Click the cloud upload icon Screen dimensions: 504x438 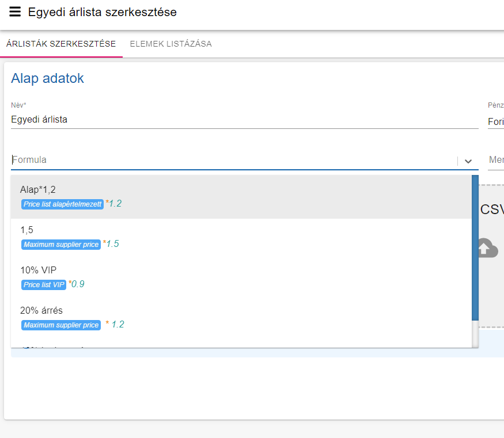click(x=487, y=248)
